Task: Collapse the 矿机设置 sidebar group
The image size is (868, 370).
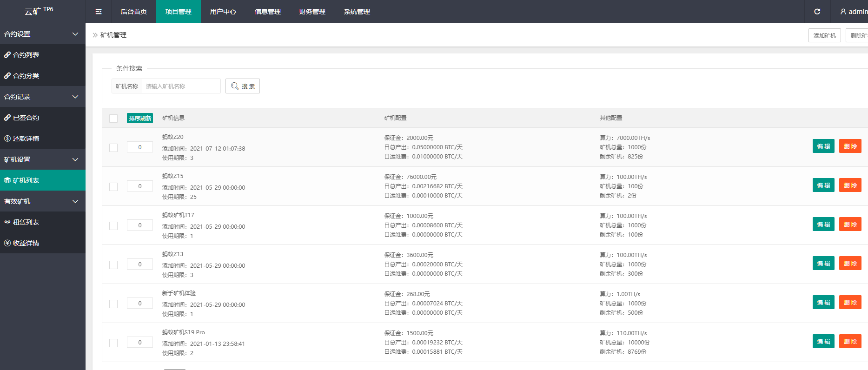Action: (x=75, y=159)
